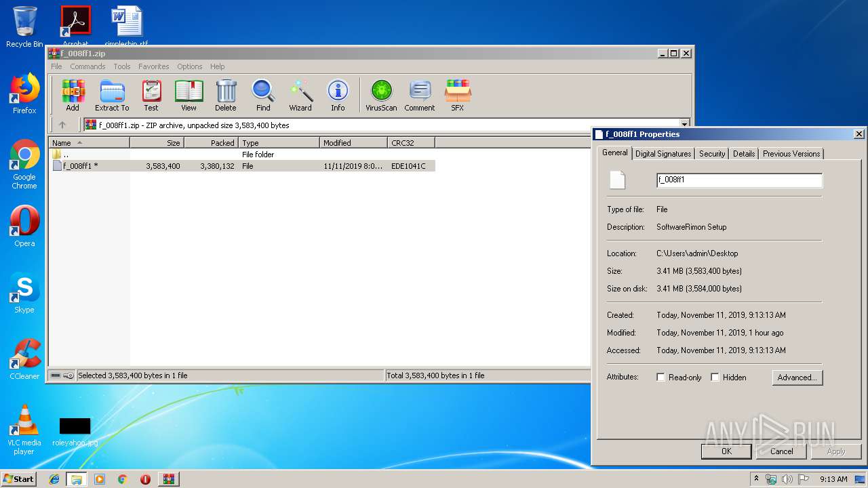This screenshot has height=488, width=868.
Task: Open the roleyahoo.jpg desktop file
Action: point(75,432)
